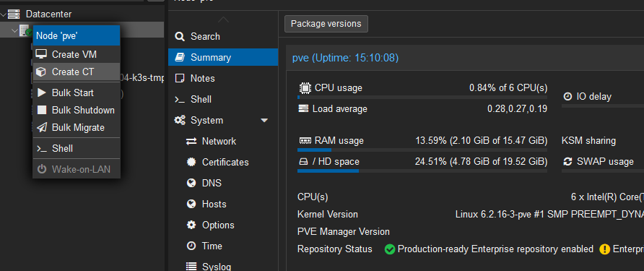Click the Syslog list icon
This screenshot has width=644, height=271.
[191, 267]
